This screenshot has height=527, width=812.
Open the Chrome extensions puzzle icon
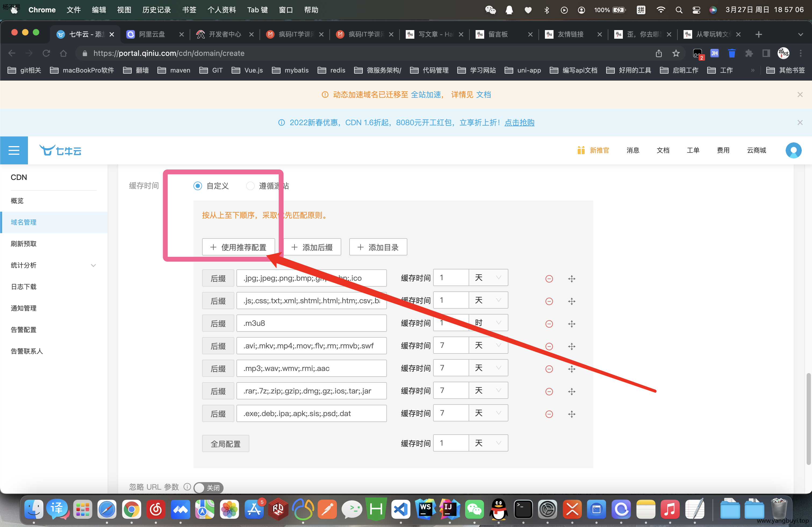[x=749, y=53]
